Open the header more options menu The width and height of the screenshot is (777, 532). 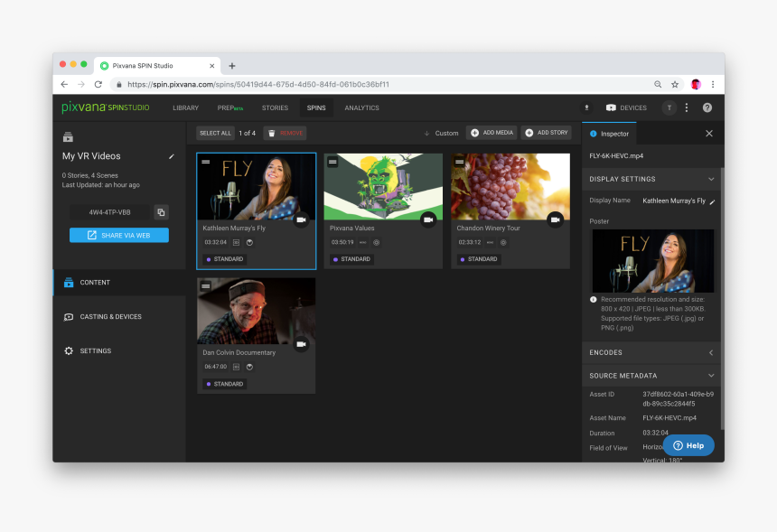pyautogui.click(x=687, y=107)
